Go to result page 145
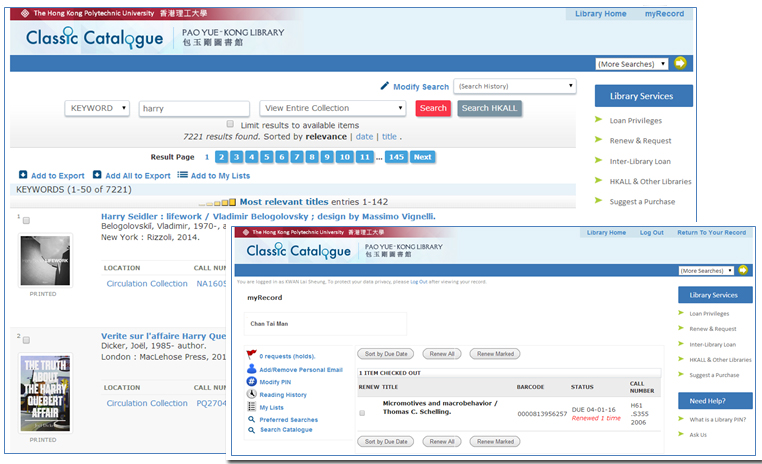 point(396,157)
